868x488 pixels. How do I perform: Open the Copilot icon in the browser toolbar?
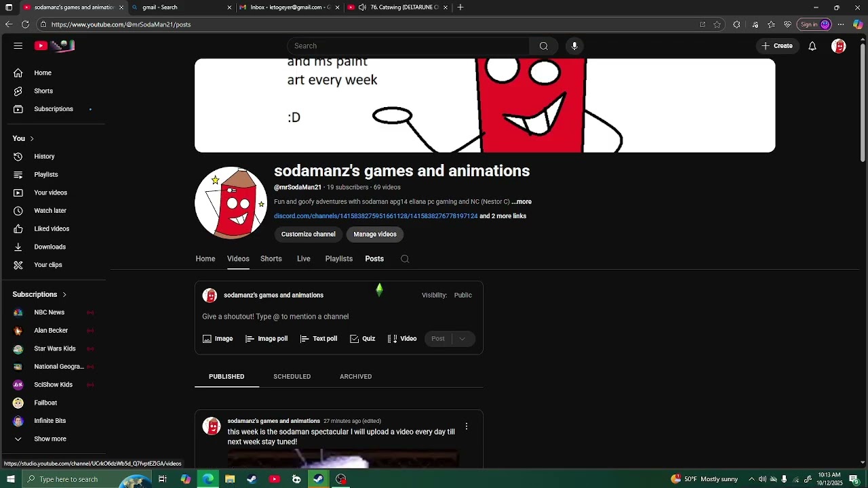point(858,24)
